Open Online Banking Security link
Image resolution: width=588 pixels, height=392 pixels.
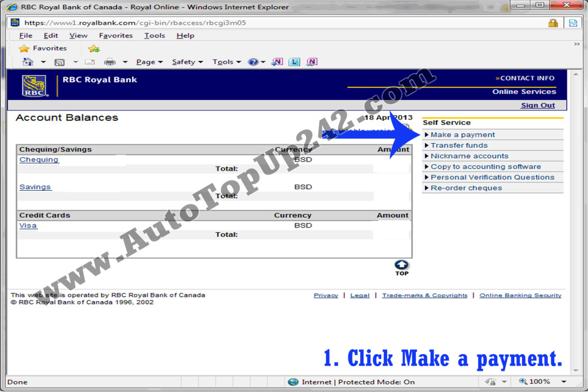pos(520,295)
